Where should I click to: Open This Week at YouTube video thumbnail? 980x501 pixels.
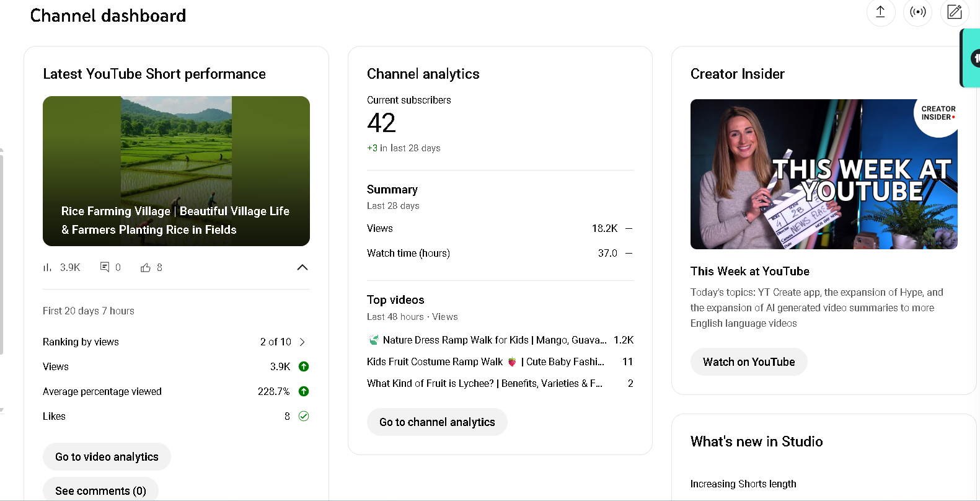pos(824,174)
